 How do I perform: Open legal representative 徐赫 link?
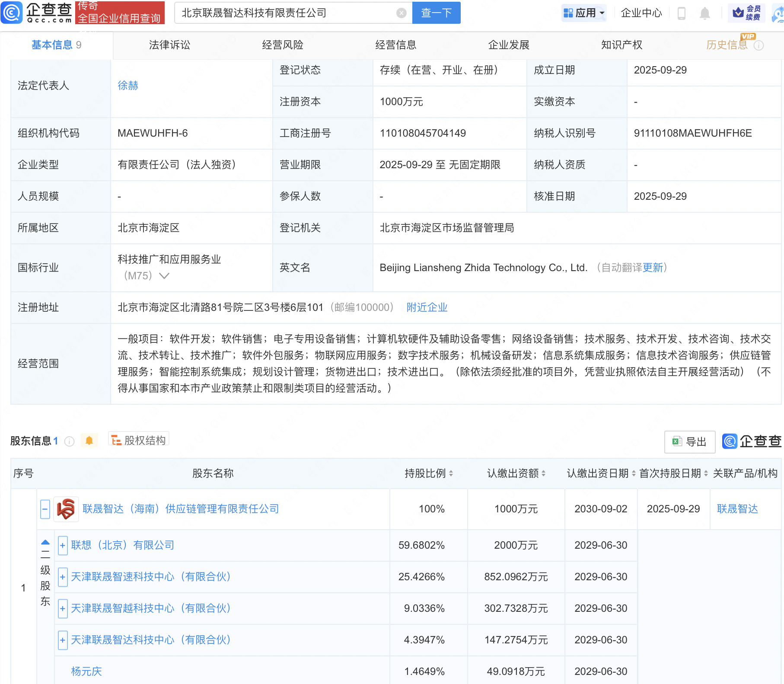tap(128, 86)
